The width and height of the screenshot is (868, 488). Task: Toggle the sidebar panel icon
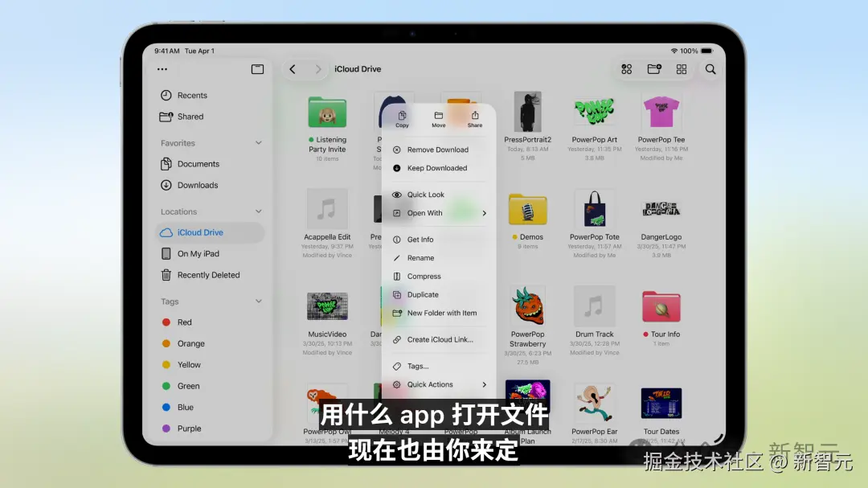(257, 69)
